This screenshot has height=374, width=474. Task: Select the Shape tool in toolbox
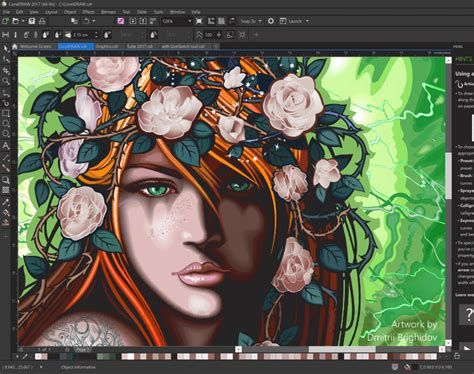pos(6,60)
